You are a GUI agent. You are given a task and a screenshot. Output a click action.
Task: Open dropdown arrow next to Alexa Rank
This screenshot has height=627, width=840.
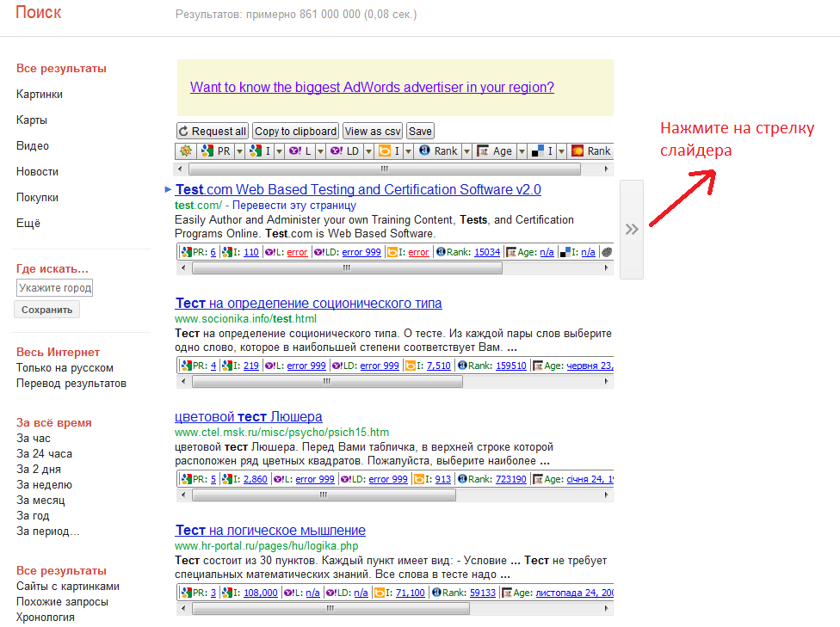click(x=466, y=151)
